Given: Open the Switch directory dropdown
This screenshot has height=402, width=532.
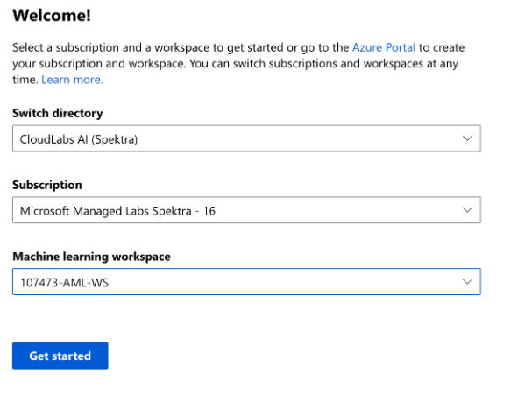Looking at the screenshot, I should 246,138.
